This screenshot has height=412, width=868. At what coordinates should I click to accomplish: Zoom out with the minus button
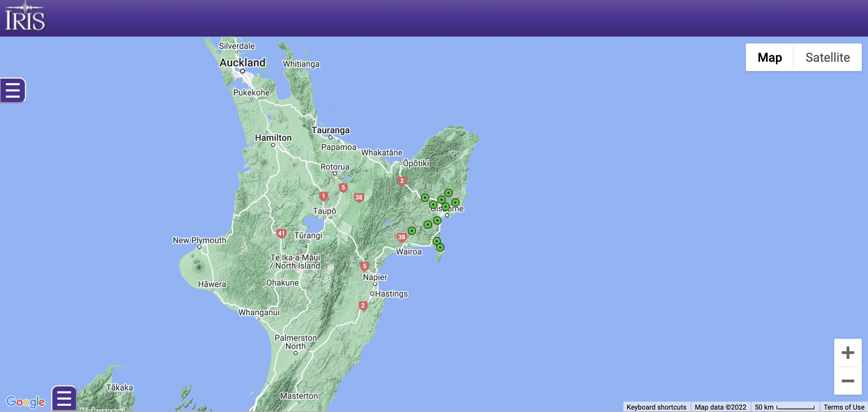[x=848, y=381]
